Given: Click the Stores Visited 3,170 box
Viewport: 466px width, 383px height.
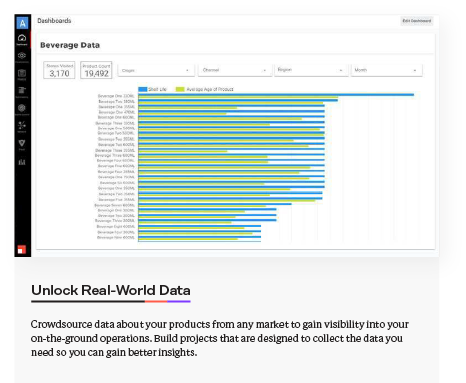Looking at the screenshot, I should tap(59, 70).
